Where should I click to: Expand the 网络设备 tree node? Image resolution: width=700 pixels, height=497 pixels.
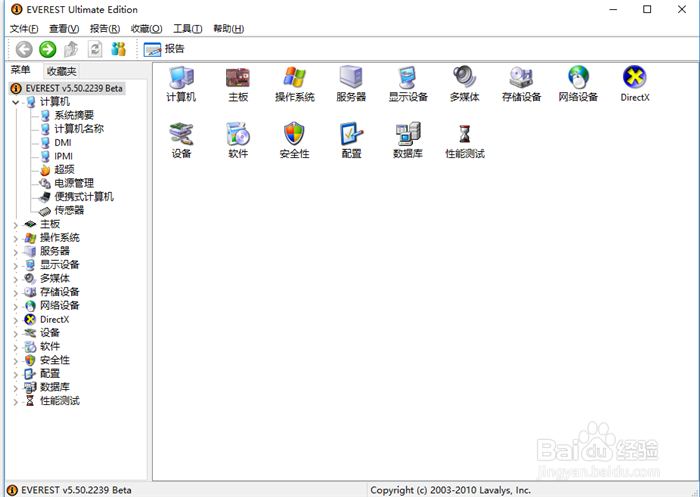click(16, 306)
